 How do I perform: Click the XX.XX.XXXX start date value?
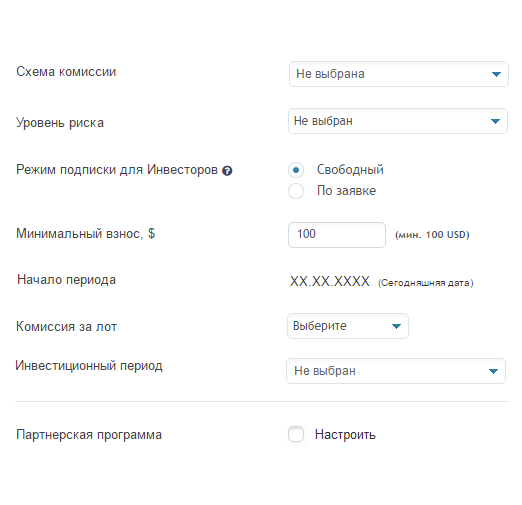(330, 281)
